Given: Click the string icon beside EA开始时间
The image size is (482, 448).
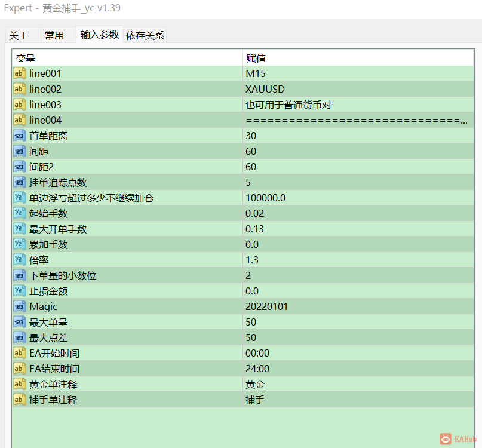Looking at the screenshot, I should click(19, 353).
